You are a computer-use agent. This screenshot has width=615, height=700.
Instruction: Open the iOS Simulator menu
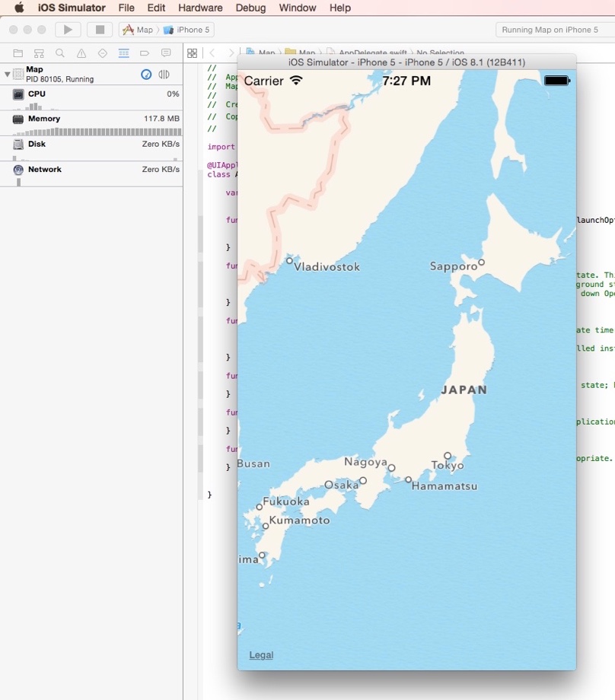pyautogui.click(x=72, y=8)
